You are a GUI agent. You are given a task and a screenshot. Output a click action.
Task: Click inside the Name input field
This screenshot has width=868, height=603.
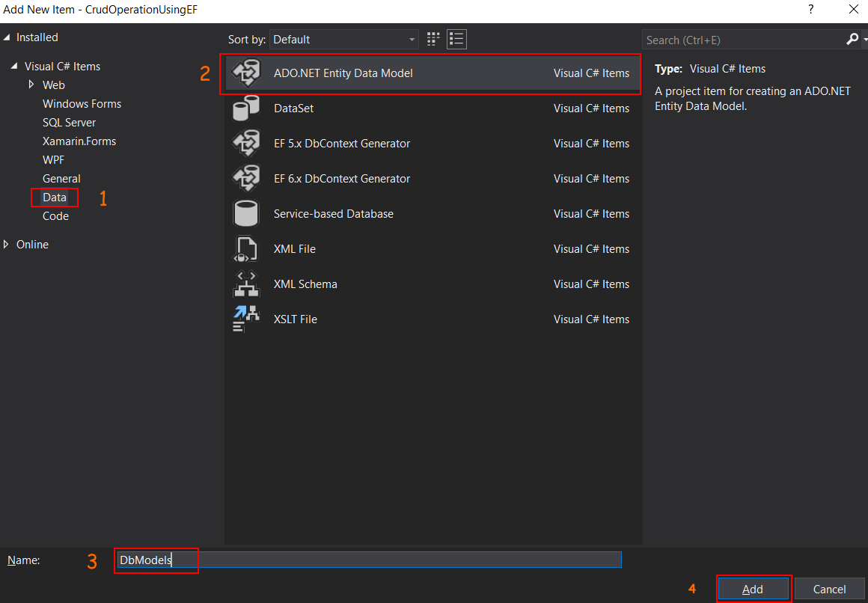(x=367, y=560)
